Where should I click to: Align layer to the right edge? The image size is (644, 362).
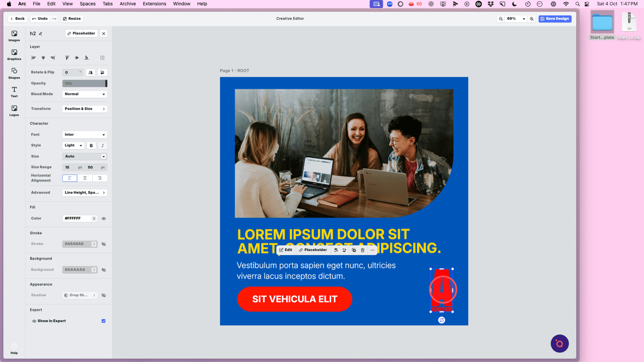tap(53, 58)
